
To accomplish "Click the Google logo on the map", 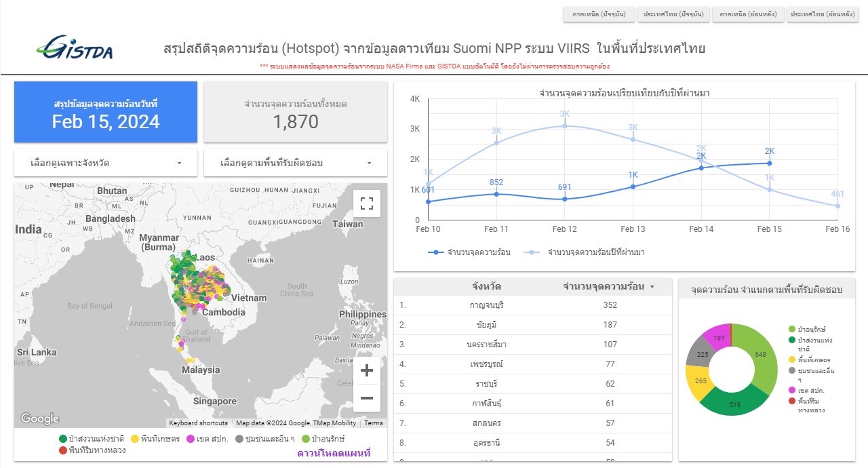I will pyautogui.click(x=39, y=418).
